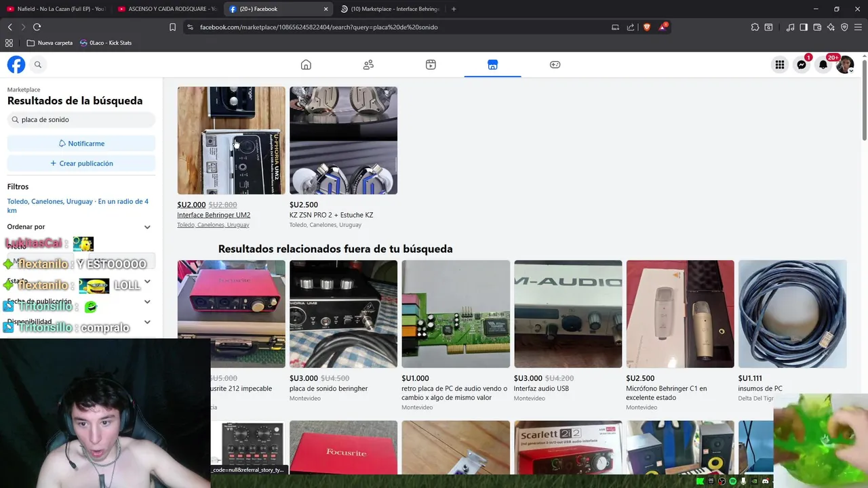The image size is (868, 488).
Task: Open the browser hamburger menu
Action: click(858, 27)
